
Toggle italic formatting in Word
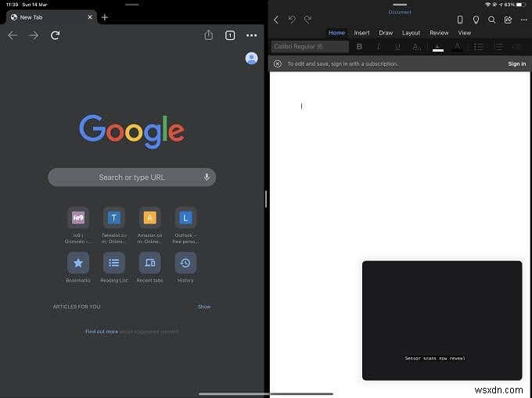click(379, 47)
